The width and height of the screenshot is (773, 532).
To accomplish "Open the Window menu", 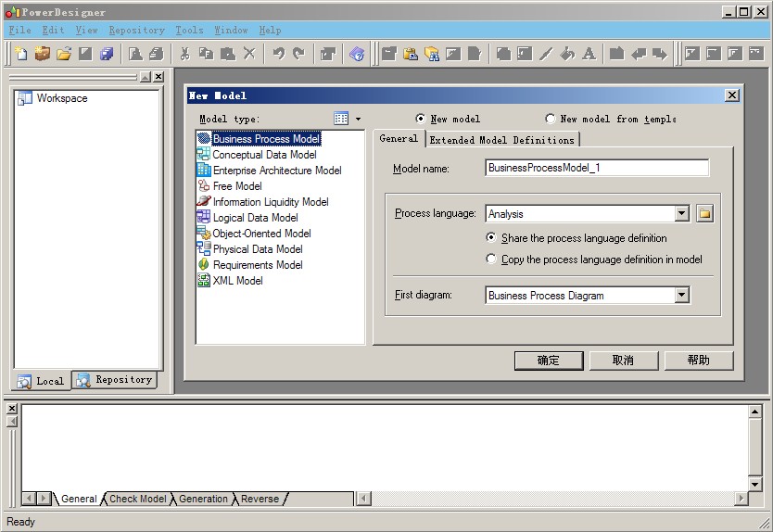I will click(231, 30).
